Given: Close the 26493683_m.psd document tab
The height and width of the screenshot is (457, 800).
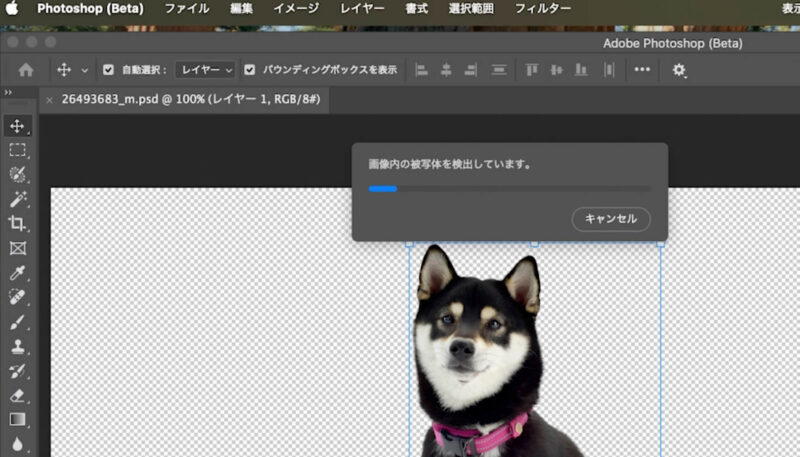Looking at the screenshot, I should pyautogui.click(x=49, y=100).
